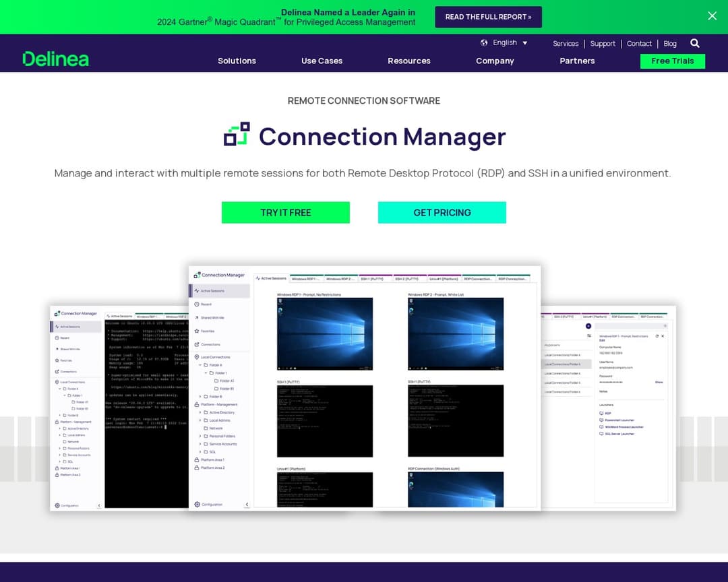
Task: Click the round plus add button in right mockup
Action: coord(588,326)
